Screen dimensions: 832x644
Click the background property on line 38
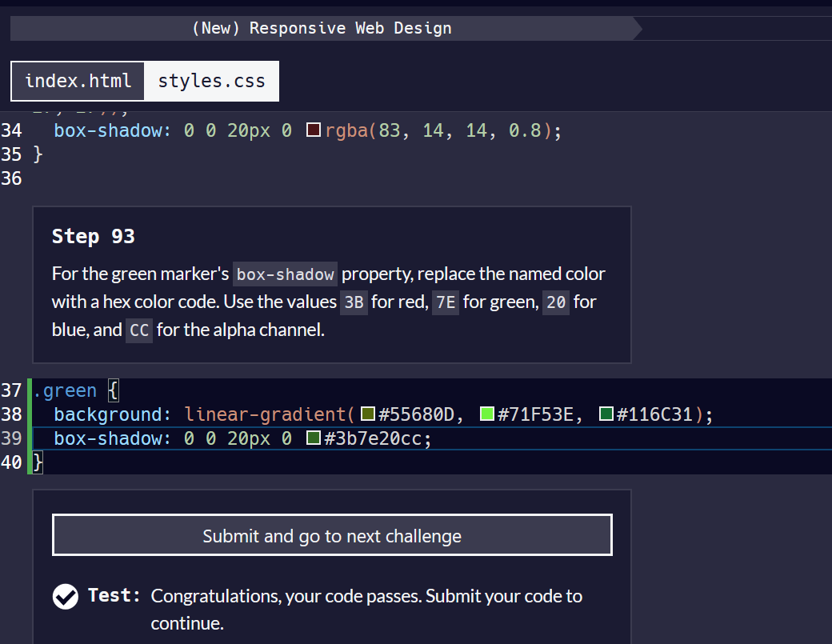[108, 414]
